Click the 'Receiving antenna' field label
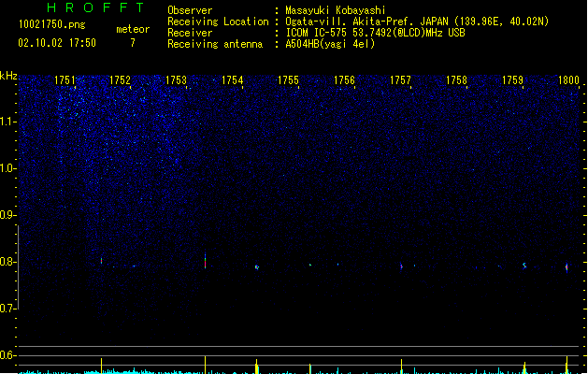 click(x=215, y=44)
